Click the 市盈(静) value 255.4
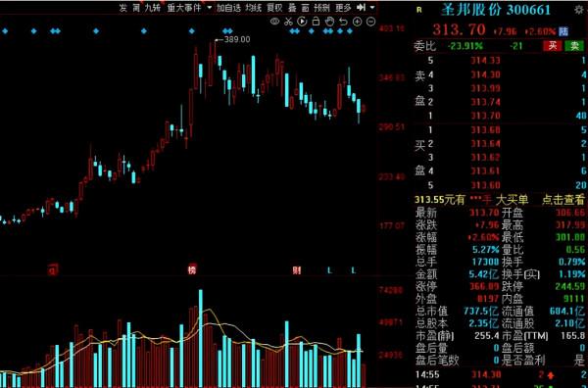The image size is (588, 388). pos(486,336)
